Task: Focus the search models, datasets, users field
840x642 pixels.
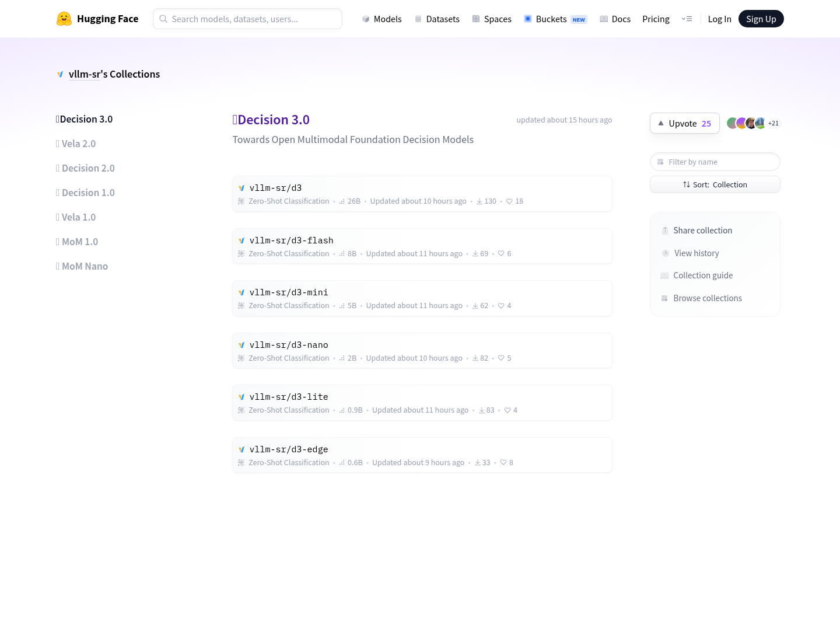Action: point(247,19)
